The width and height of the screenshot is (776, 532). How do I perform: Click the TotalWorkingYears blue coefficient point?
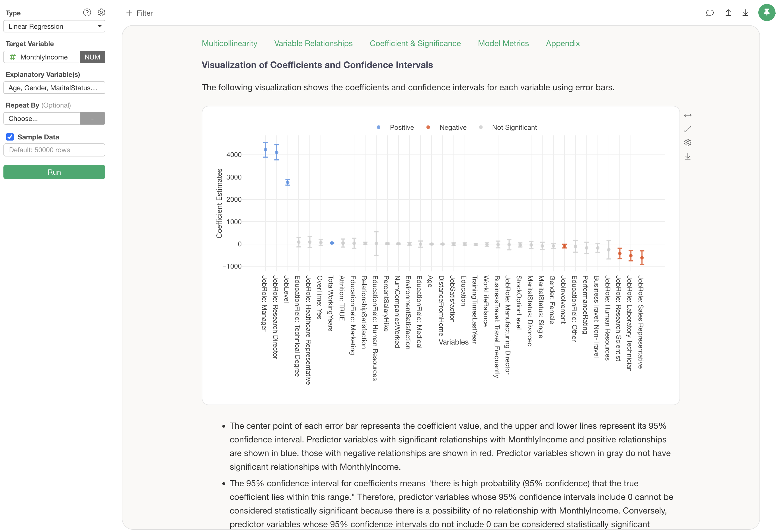point(332,243)
